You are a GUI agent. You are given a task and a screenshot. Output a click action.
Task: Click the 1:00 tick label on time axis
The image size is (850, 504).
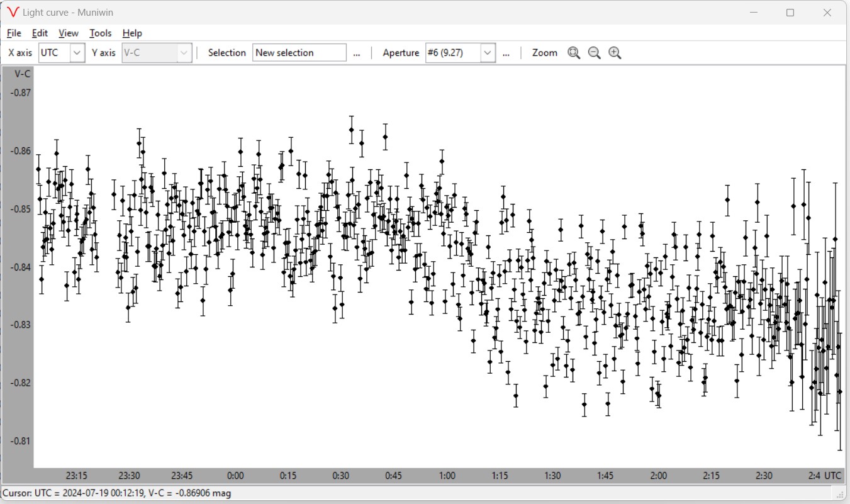coord(447,476)
